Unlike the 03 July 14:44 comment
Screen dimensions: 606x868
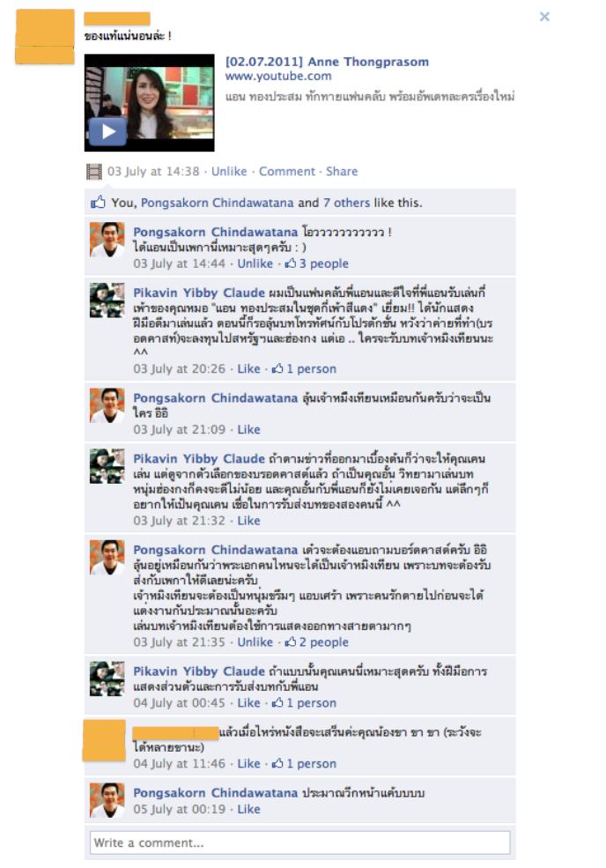click(255, 263)
